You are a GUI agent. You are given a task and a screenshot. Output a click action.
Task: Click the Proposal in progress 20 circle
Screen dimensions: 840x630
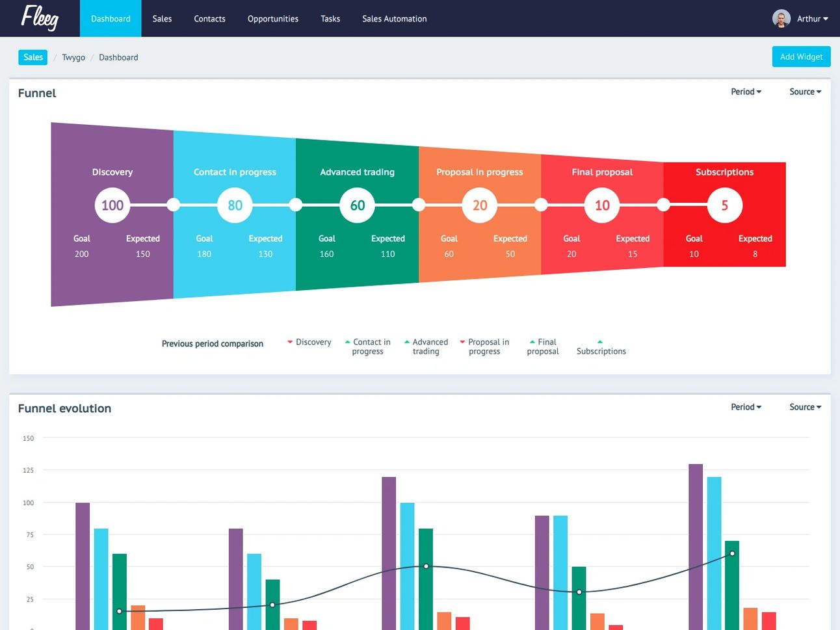point(480,205)
